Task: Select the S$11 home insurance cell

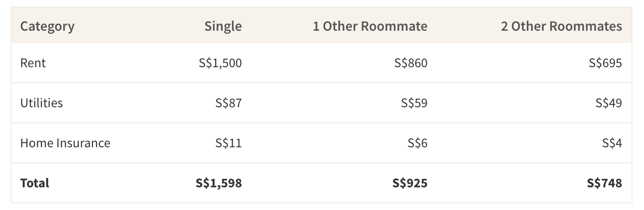Action: 229,143
